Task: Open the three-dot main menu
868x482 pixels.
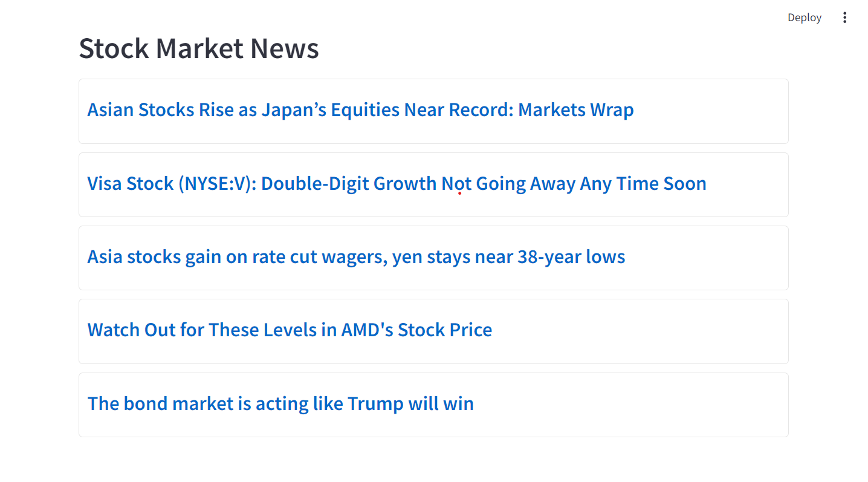Action: (844, 18)
